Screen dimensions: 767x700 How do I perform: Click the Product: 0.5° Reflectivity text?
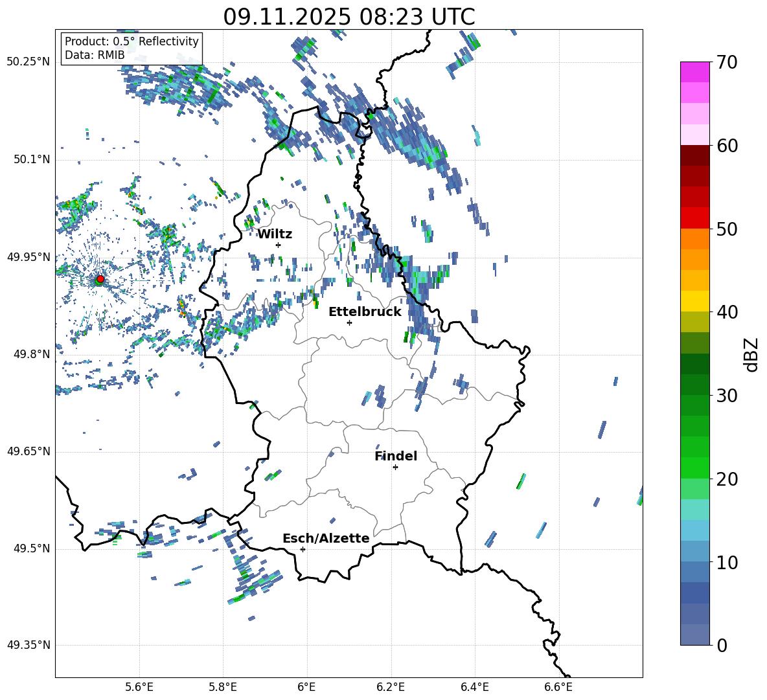tap(132, 41)
